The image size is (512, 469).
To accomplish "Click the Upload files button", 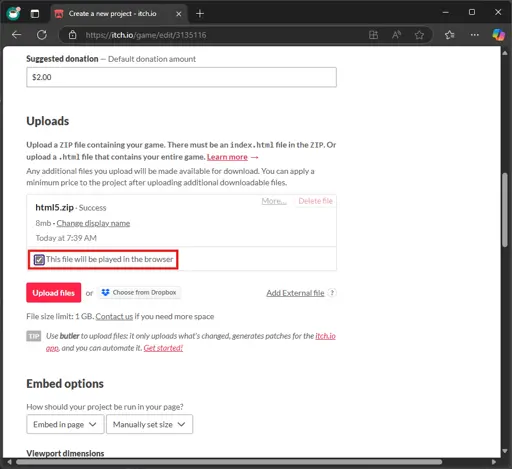I will 54,293.
